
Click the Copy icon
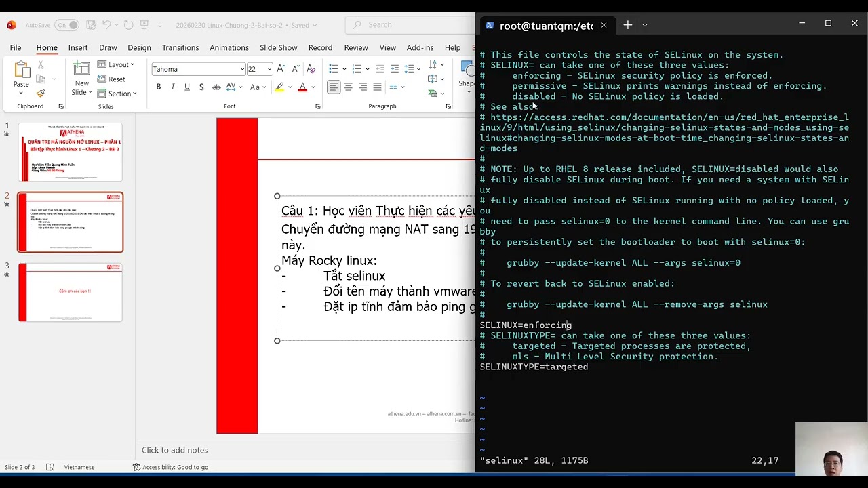click(x=41, y=79)
